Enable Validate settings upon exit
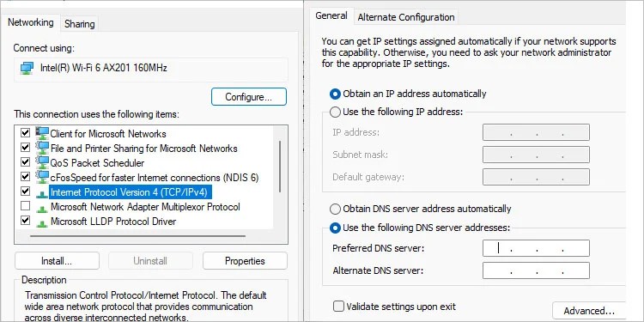Screen dimensions: 644x322 click(338, 307)
